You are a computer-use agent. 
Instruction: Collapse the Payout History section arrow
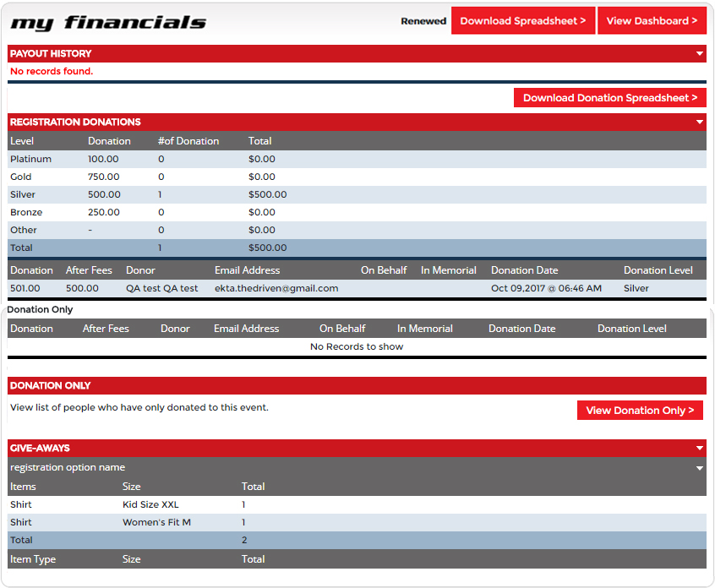[x=699, y=54]
